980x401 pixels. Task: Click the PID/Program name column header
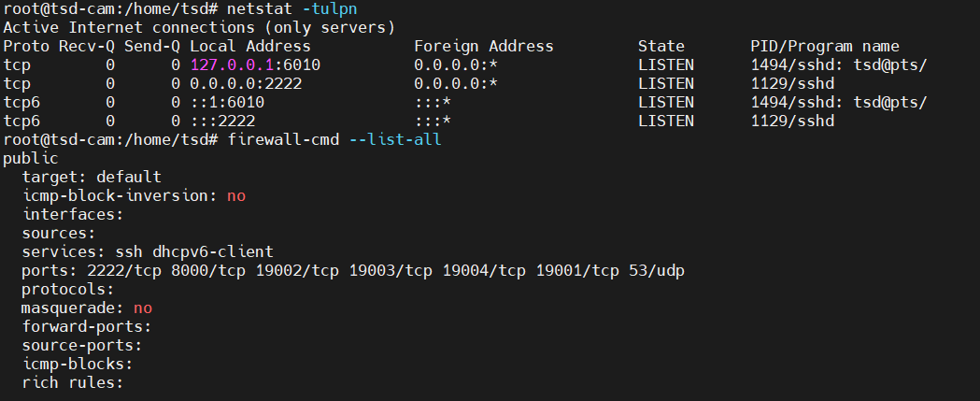pyautogui.click(x=824, y=46)
